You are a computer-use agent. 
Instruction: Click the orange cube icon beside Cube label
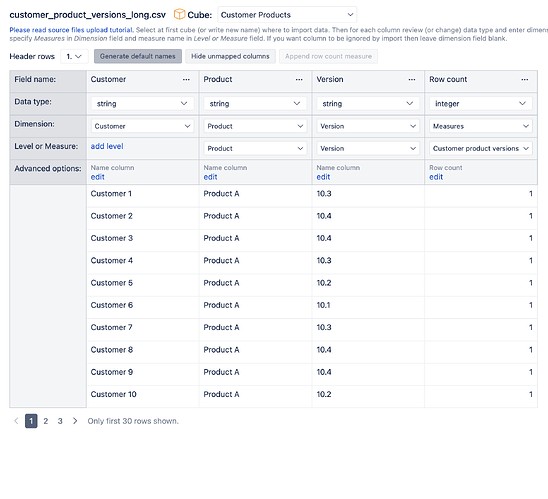click(179, 14)
